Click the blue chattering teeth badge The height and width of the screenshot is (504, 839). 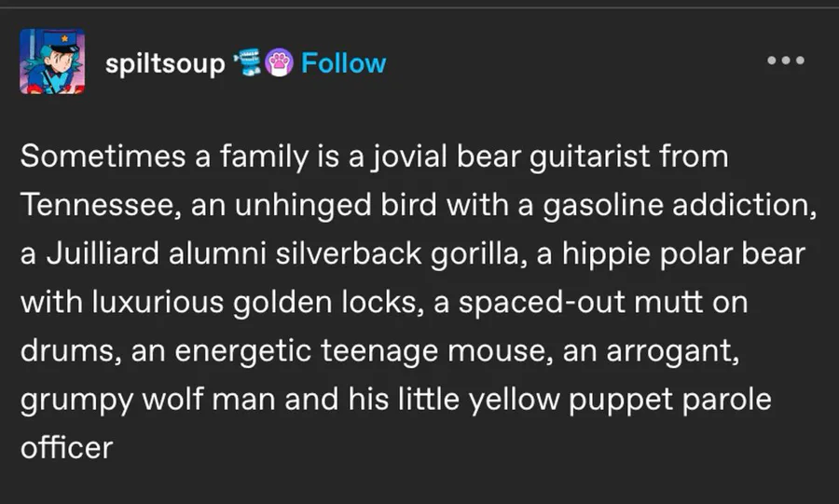[x=247, y=61]
